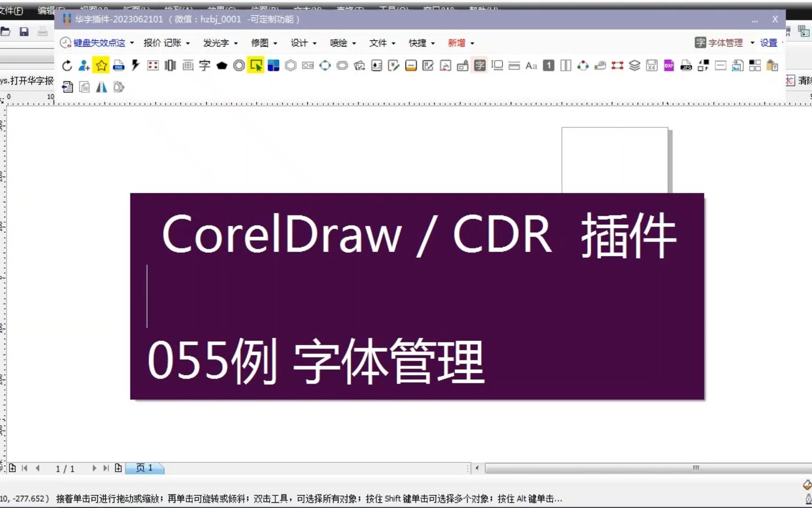Click the clock icon beside 键盘失效点这
Screen dimensions: 812x508
(x=66, y=43)
